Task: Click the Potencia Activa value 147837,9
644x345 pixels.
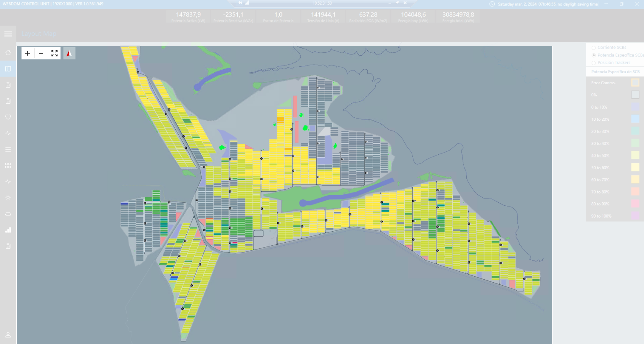Action: (188, 15)
